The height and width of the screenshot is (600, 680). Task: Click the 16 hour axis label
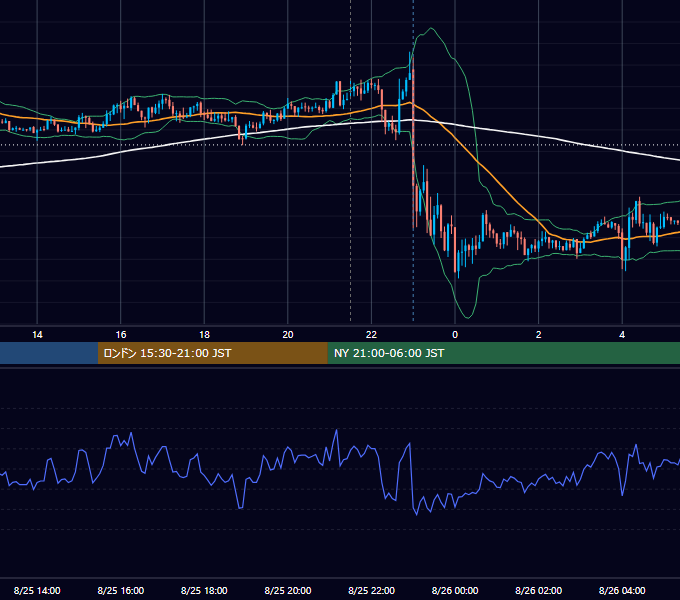tap(121, 335)
